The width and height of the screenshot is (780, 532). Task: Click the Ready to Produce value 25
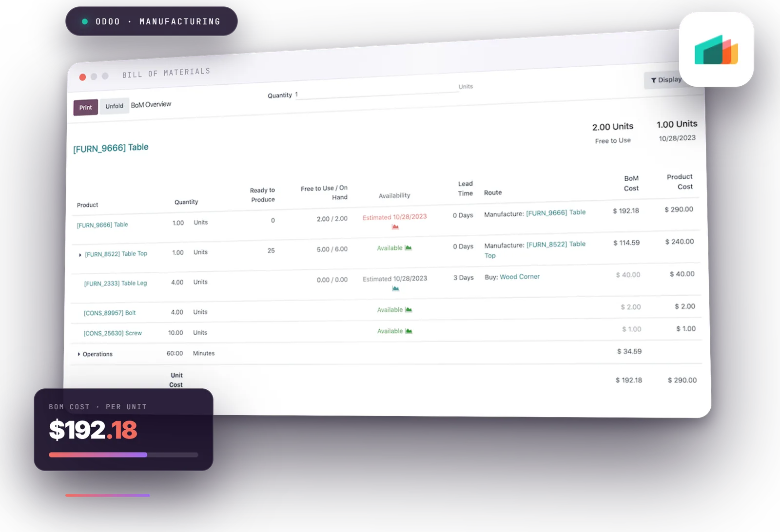271,250
